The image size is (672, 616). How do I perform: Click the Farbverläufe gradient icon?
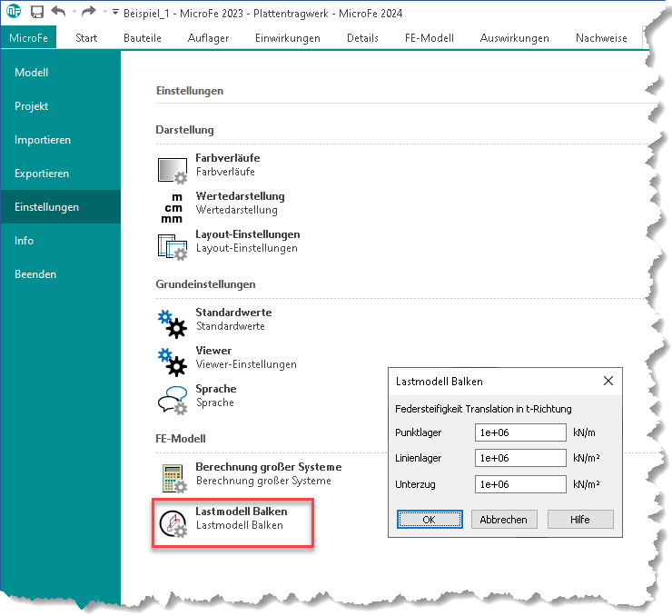pyautogui.click(x=173, y=171)
